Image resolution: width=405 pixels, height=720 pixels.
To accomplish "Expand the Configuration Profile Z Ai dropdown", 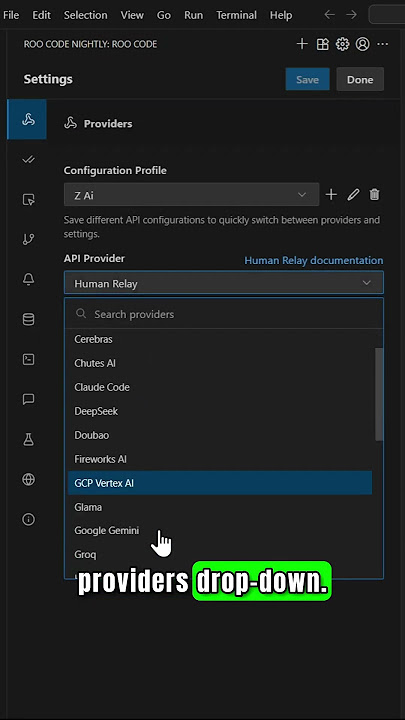I will coord(191,195).
